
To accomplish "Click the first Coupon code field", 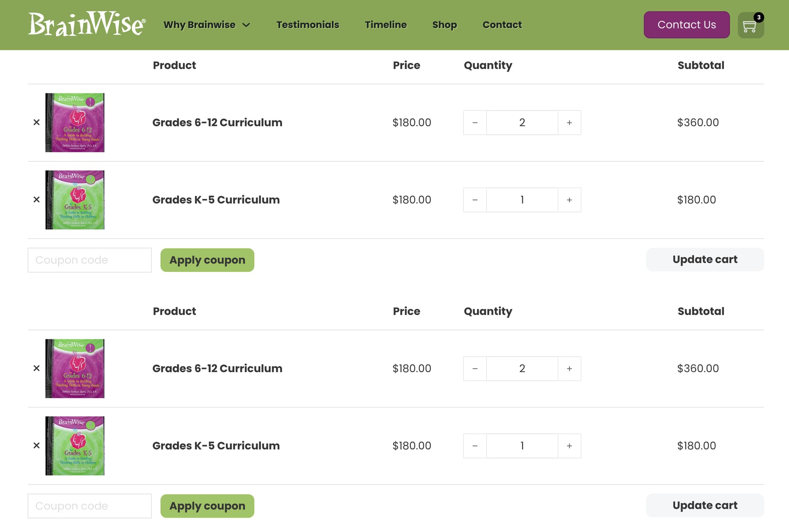I will point(90,260).
